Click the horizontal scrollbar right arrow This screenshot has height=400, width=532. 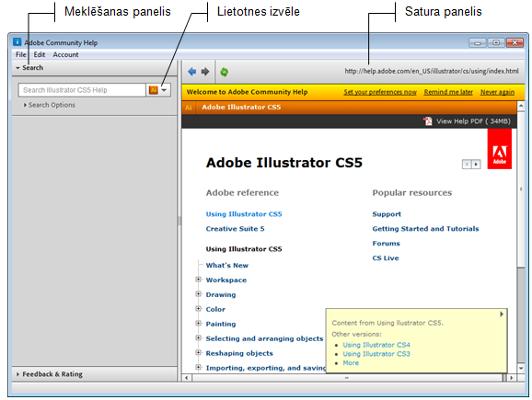tap(512, 378)
